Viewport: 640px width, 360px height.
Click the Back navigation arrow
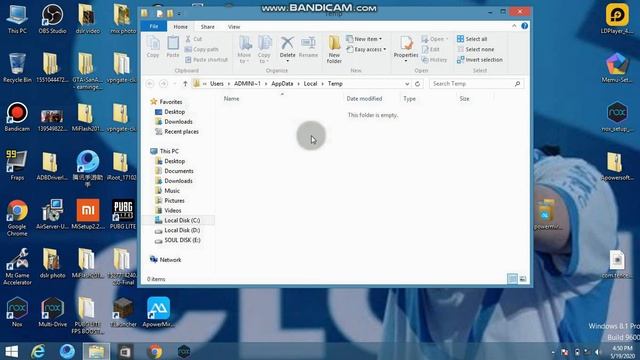(150, 84)
